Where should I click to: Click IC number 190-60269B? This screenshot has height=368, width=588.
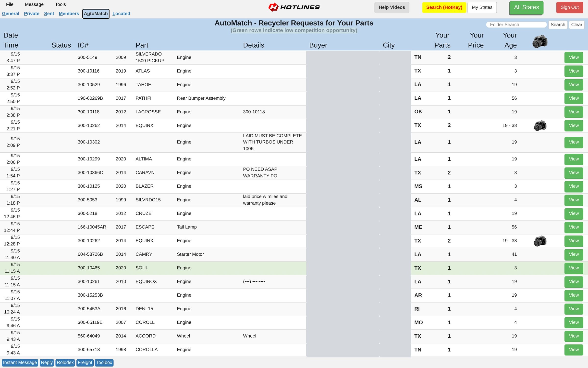pyautogui.click(x=90, y=98)
